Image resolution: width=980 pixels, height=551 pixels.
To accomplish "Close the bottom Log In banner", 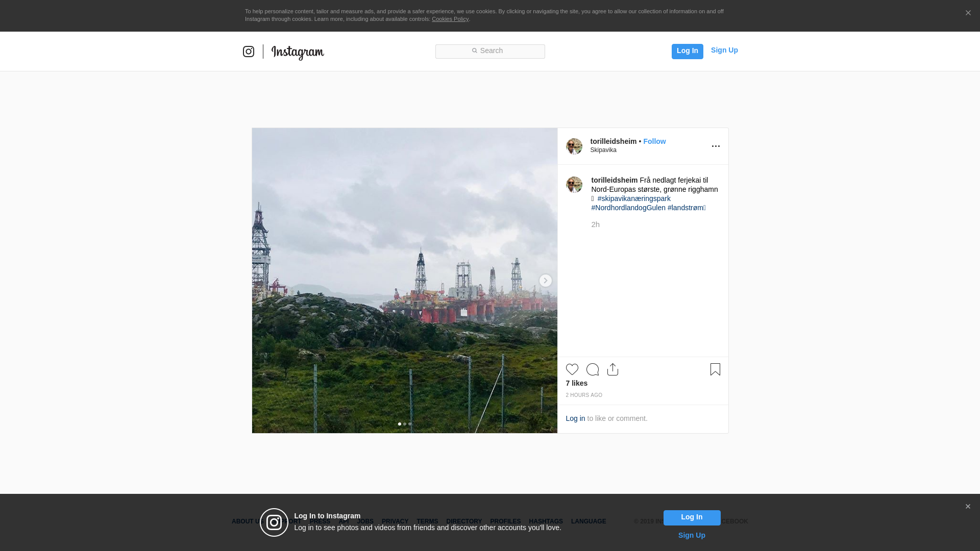I will coord(967,507).
